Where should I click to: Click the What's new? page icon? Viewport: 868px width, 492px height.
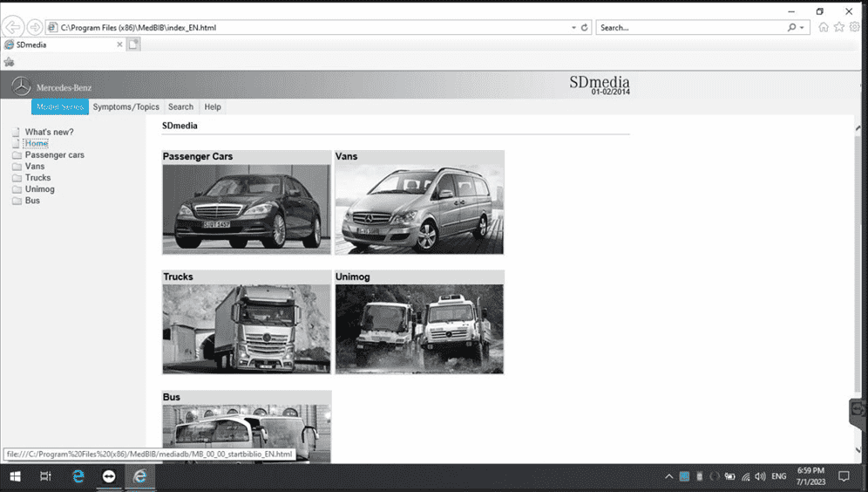(16, 132)
